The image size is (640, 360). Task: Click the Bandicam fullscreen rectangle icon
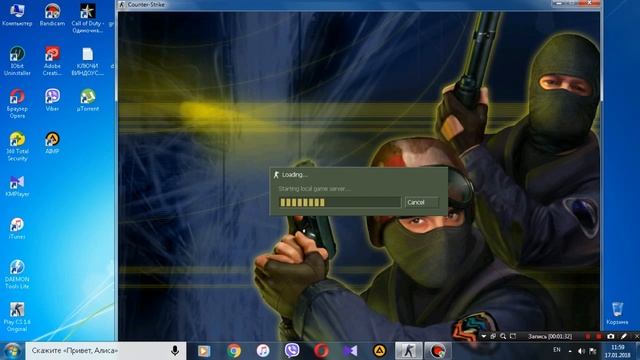click(513, 336)
